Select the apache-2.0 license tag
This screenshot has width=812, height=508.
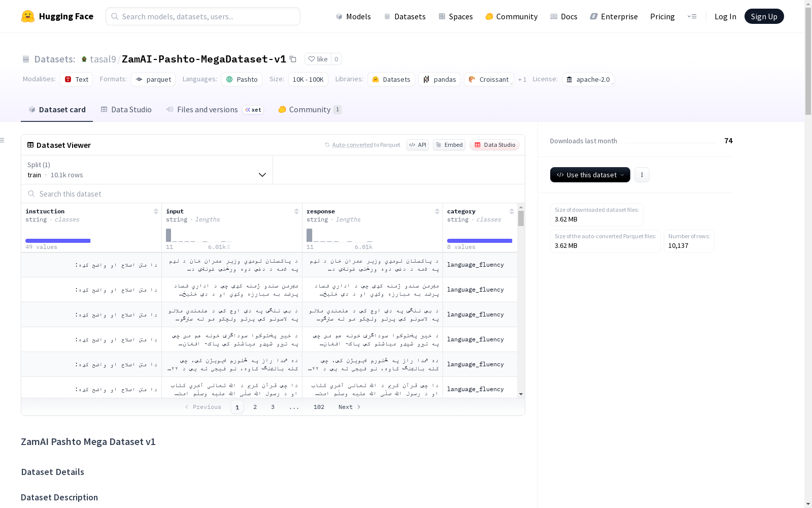coord(588,79)
